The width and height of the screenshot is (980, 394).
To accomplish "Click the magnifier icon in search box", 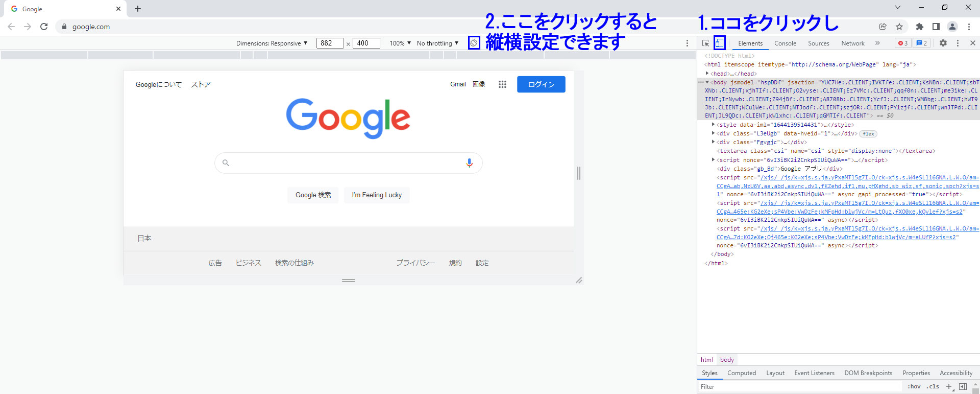I will pyautogui.click(x=226, y=163).
